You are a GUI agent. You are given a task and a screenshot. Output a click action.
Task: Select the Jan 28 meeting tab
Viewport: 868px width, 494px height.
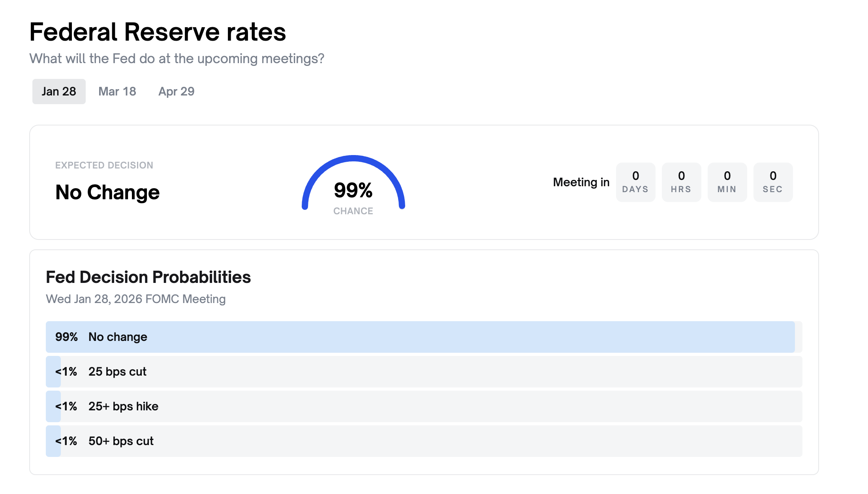pyautogui.click(x=58, y=91)
